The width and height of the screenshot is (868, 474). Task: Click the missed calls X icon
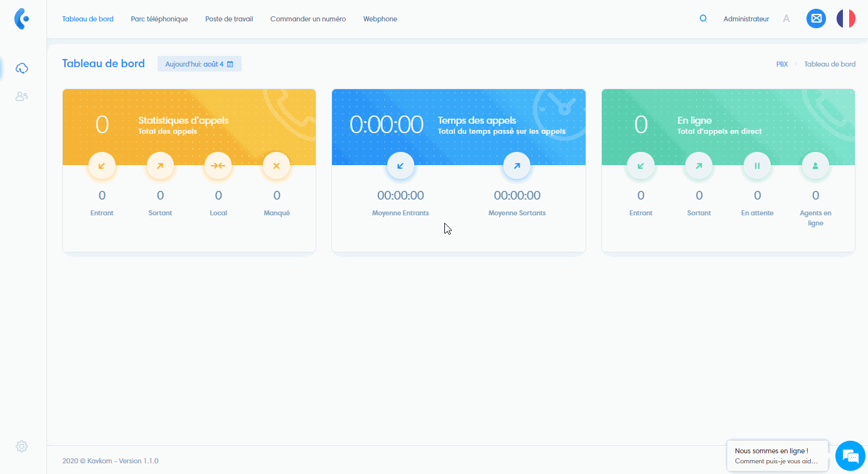coord(276,166)
